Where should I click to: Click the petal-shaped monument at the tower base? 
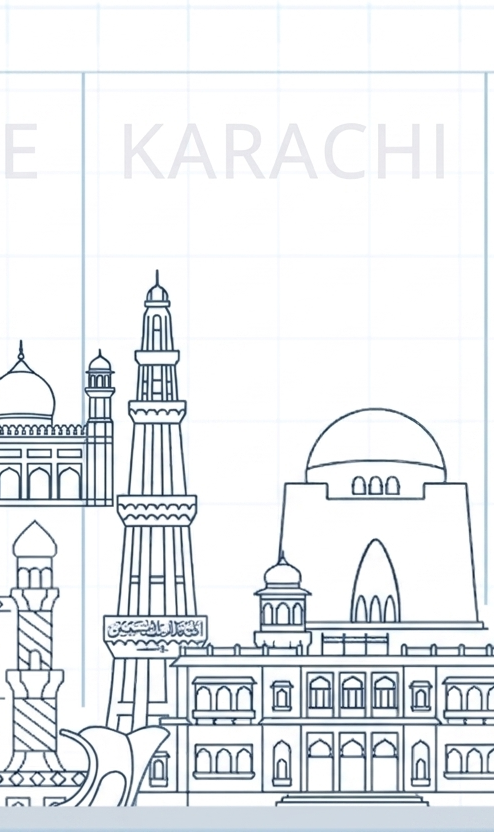(114, 764)
